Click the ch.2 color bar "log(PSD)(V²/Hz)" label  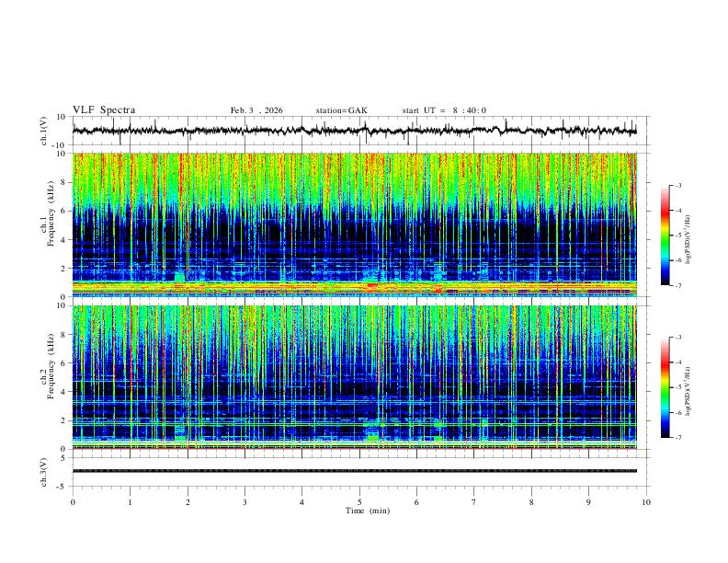[688, 392]
